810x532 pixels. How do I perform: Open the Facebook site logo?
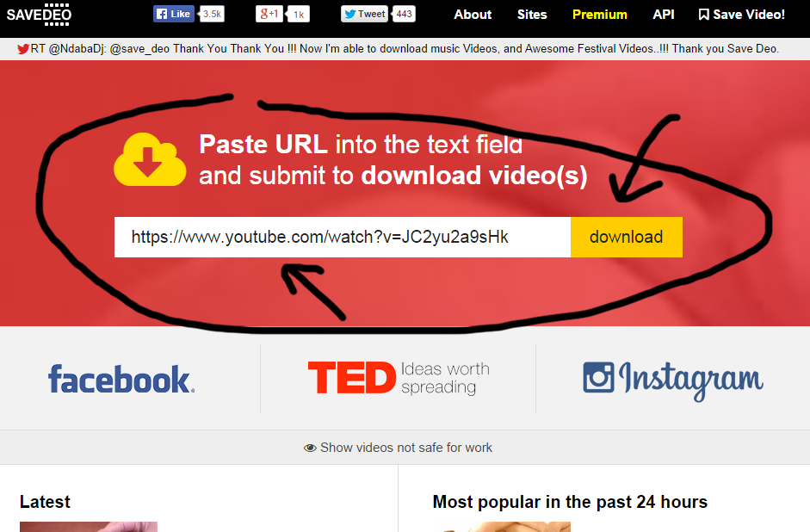(x=121, y=379)
